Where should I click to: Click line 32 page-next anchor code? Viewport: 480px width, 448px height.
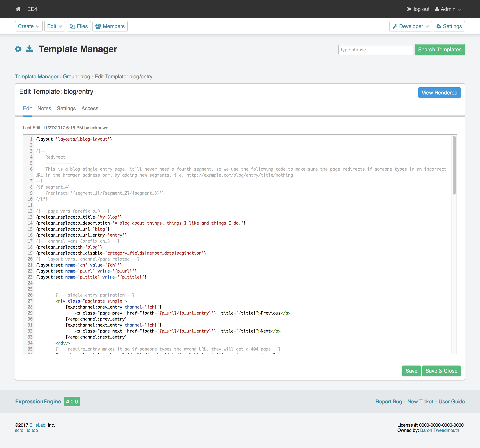(x=178, y=331)
